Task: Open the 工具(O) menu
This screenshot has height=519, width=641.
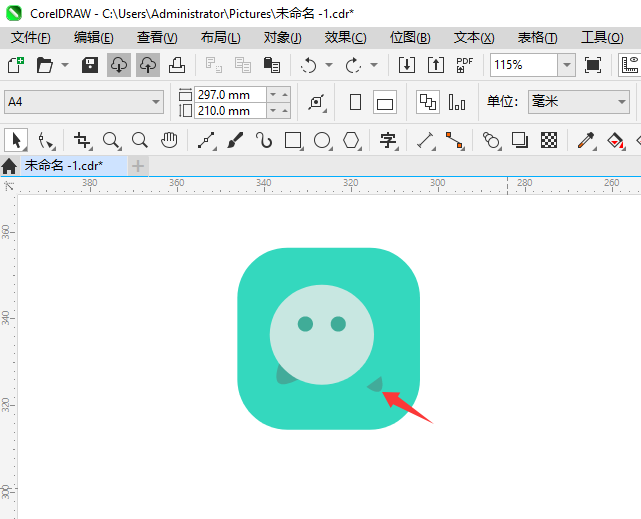Action: click(x=602, y=38)
